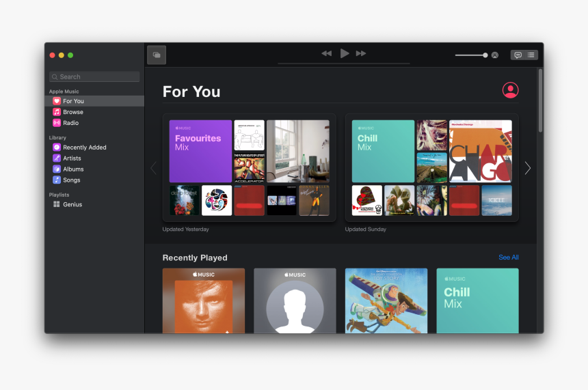
Task: Open the purple Favourites Mix tile
Action: (200, 152)
